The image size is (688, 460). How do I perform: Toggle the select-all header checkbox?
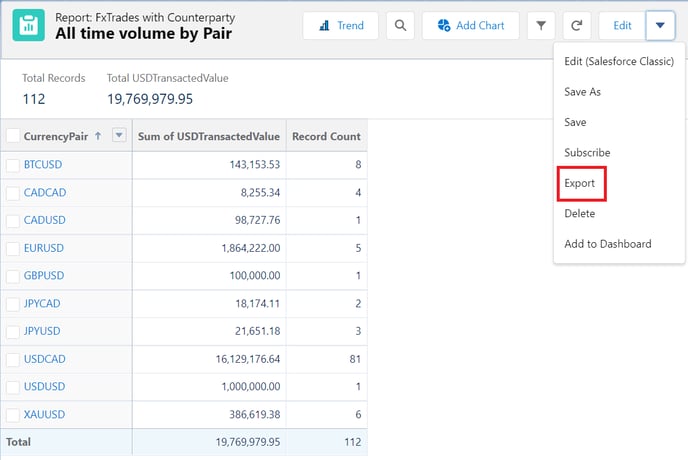13,135
